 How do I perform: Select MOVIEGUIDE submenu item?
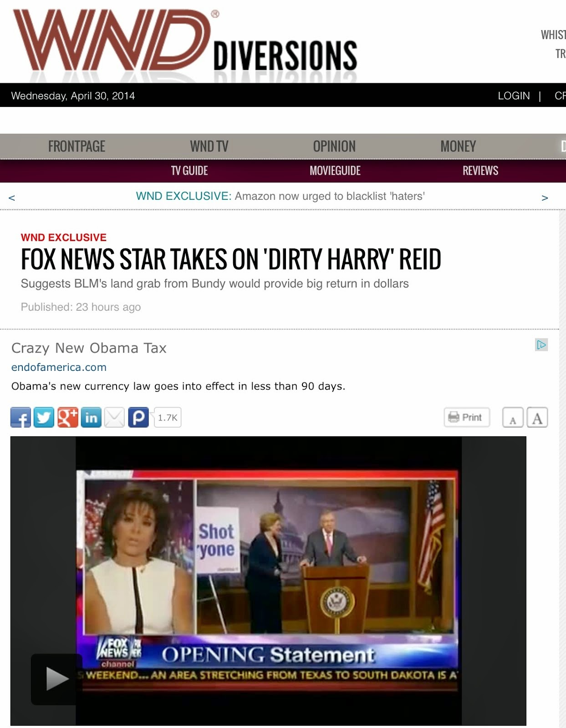pyautogui.click(x=335, y=171)
